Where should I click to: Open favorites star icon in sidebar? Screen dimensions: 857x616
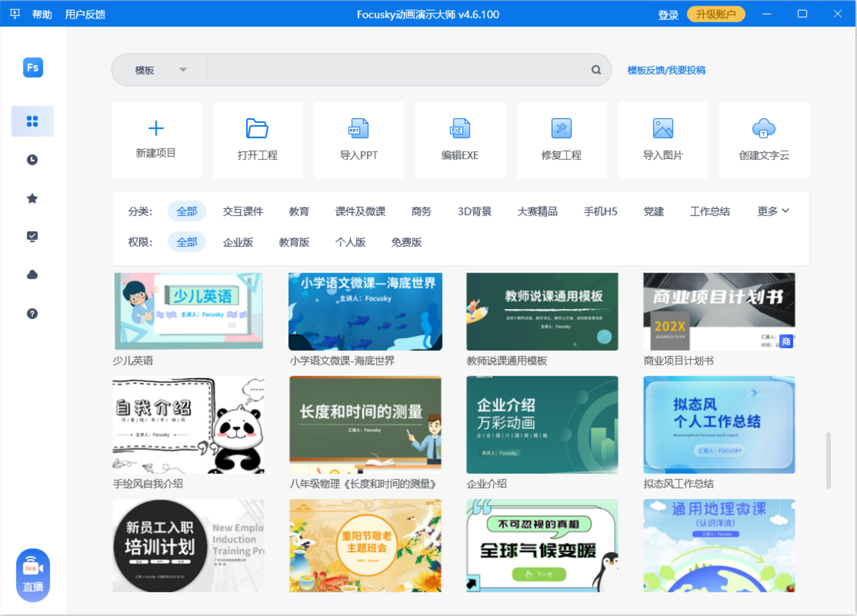(x=32, y=198)
